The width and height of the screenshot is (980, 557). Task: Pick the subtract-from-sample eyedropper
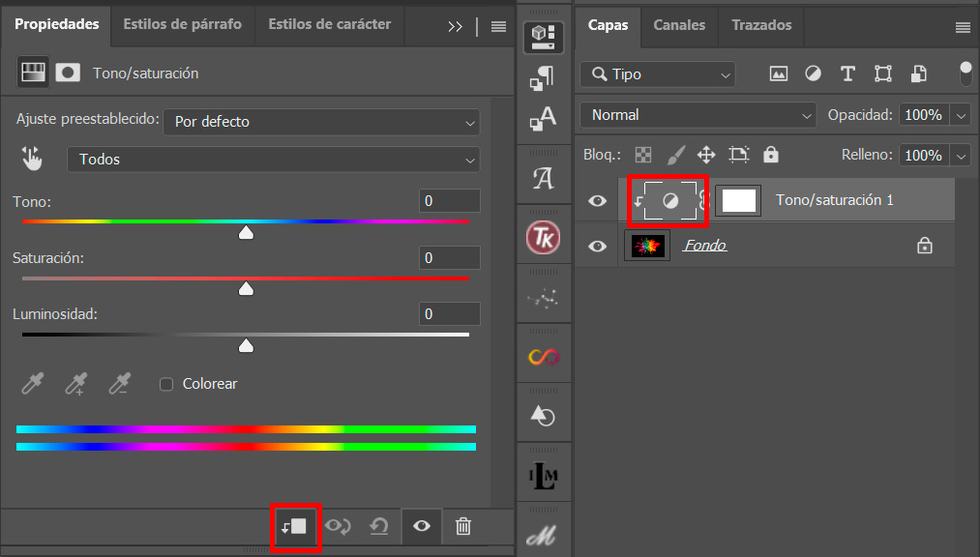[119, 384]
